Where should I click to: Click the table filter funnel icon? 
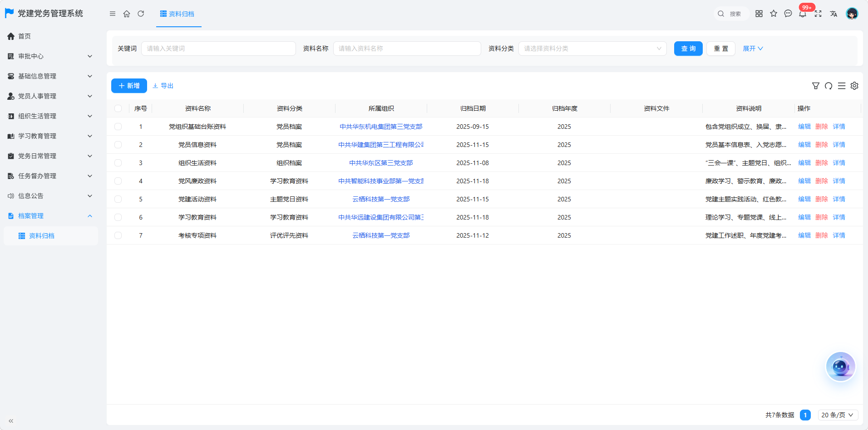pos(816,86)
